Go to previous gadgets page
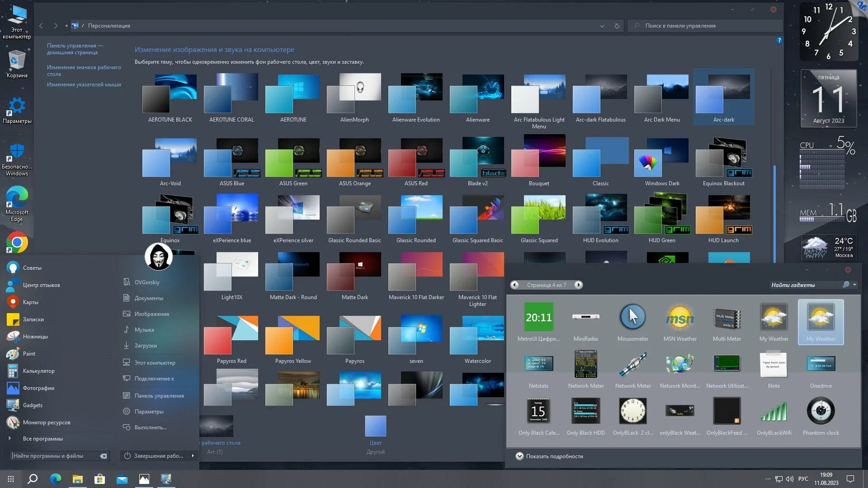This screenshot has height=488, width=868. click(515, 285)
